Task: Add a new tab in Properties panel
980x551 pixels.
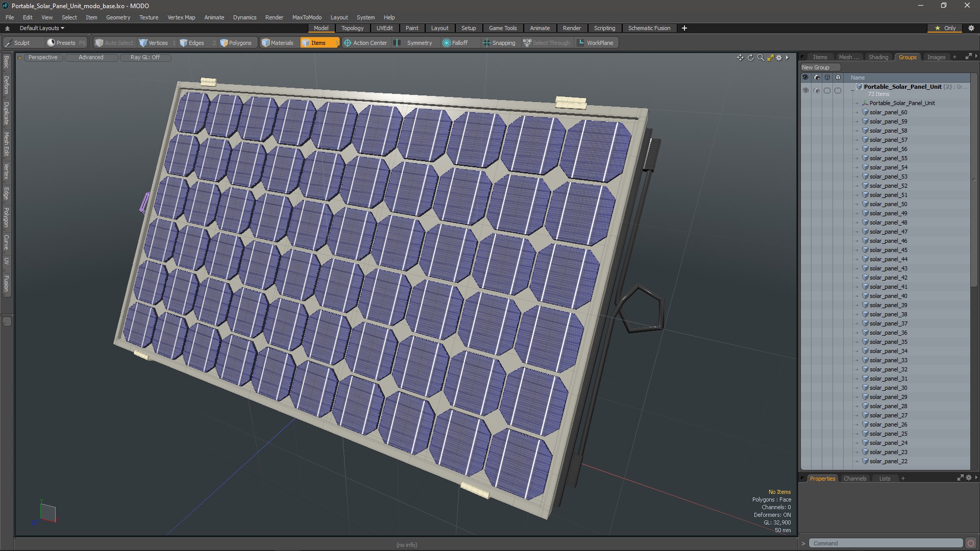Action: [902, 479]
